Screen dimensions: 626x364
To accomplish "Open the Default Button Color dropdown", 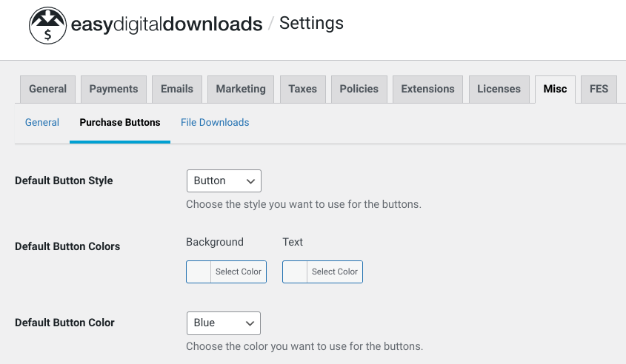I will (224, 323).
